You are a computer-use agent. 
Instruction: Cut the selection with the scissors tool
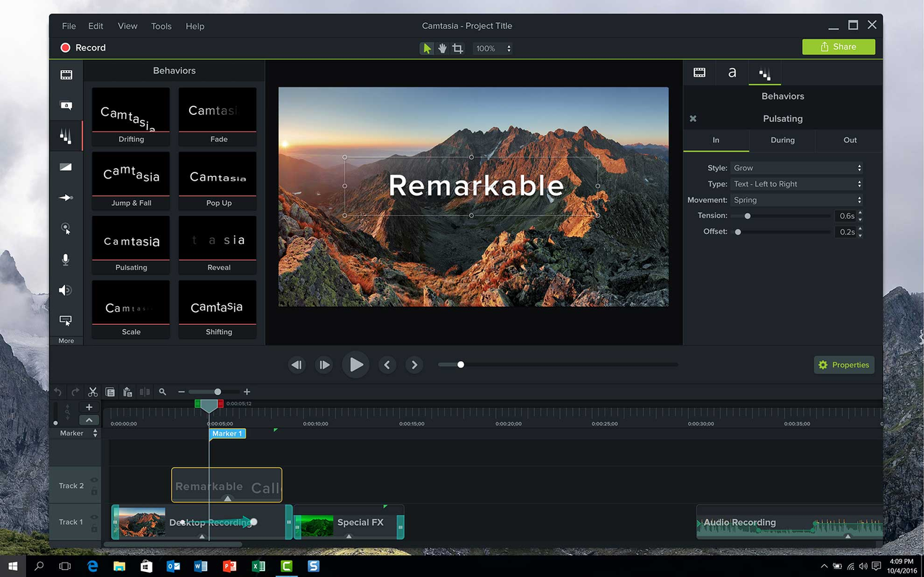tap(92, 391)
